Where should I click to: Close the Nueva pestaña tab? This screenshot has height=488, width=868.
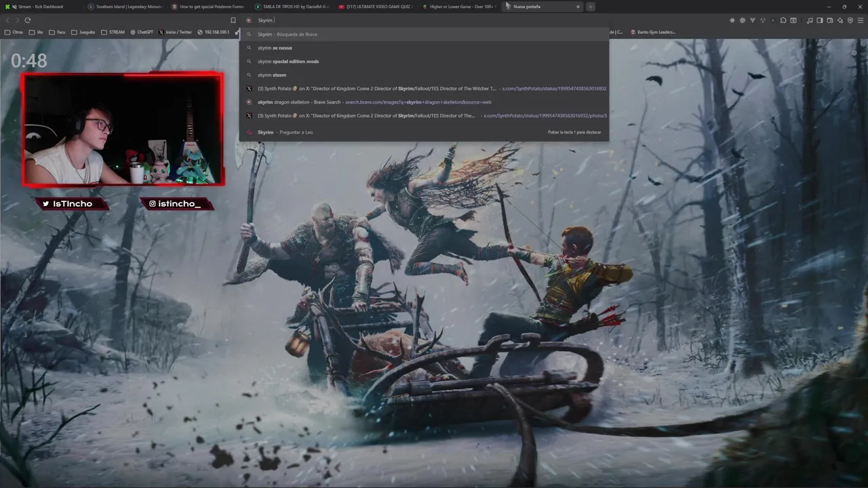pos(578,7)
